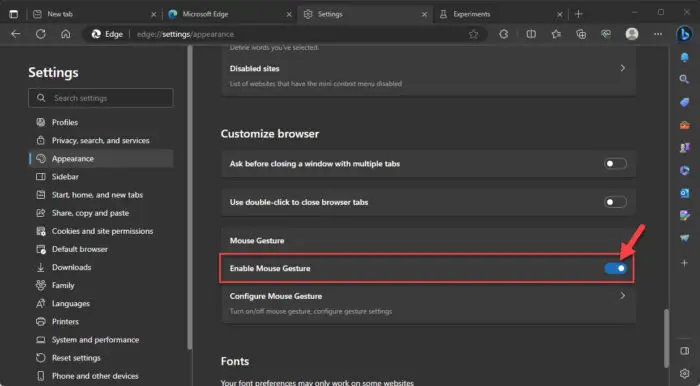This screenshot has height=386, width=700.
Task: Toggle double-click to close browser tabs
Action: click(x=615, y=202)
